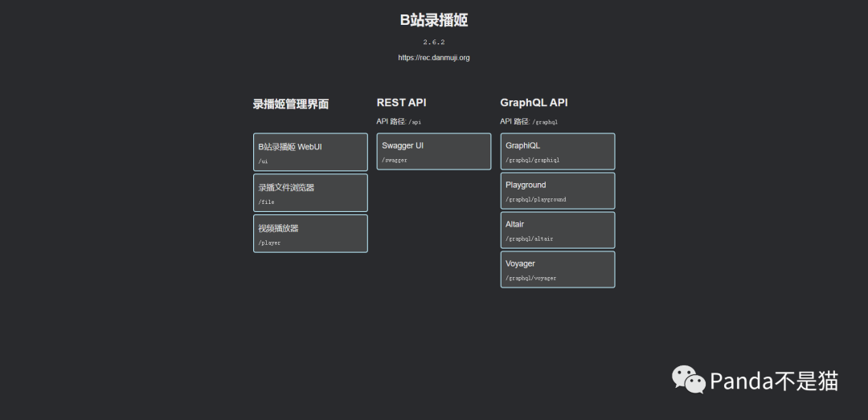Click the API 路径: /graphql text
This screenshot has height=420, width=868.
click(x=529, y=122)
